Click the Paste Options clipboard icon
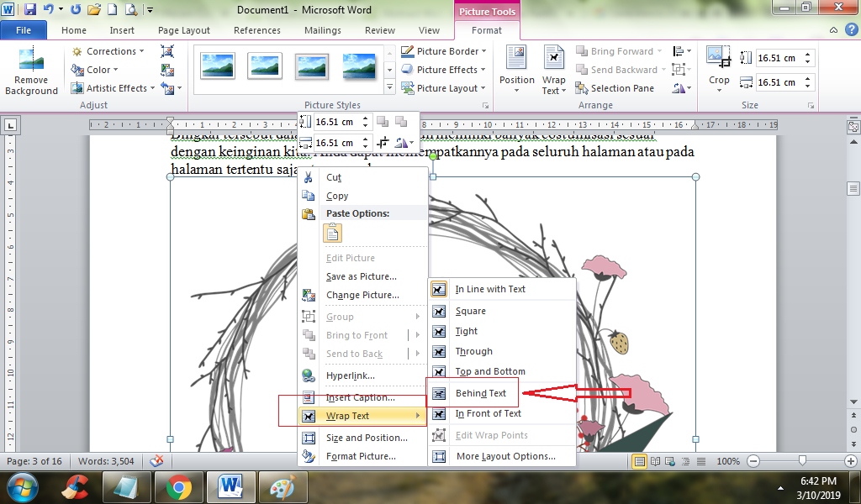 pos(332,233)
